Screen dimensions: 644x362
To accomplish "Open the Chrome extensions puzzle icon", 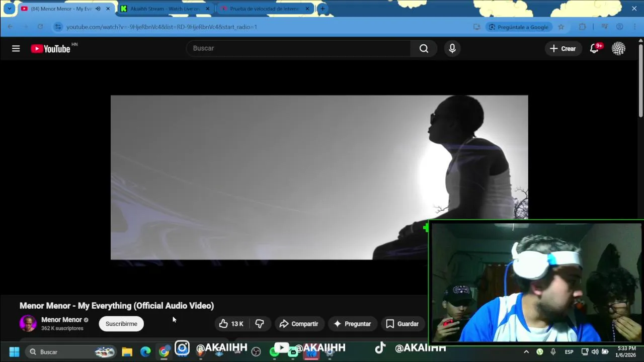I will 582,27.
